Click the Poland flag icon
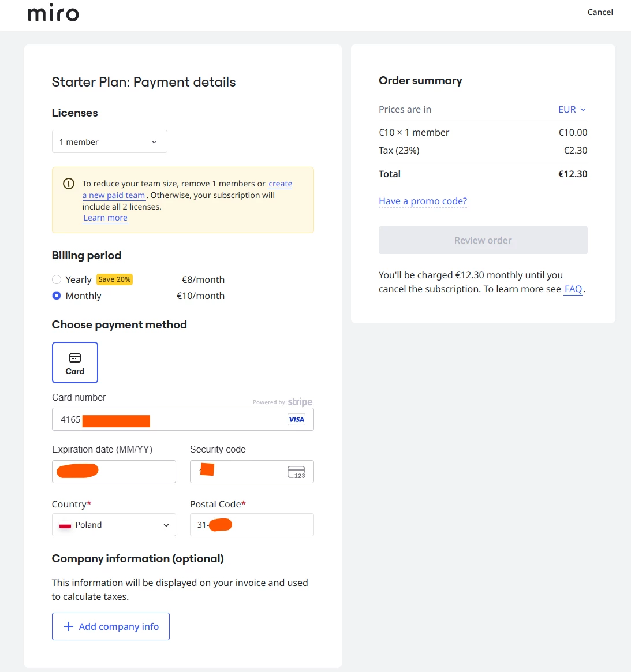The width and height of the screenshot is (631, 672). [65, 525]
